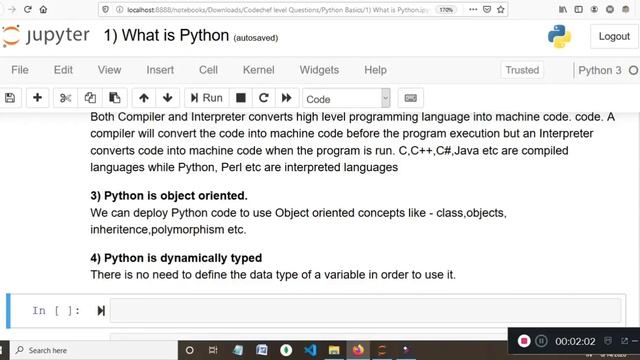
Task: Click the site information icon in the address bar
Action: 119,9
